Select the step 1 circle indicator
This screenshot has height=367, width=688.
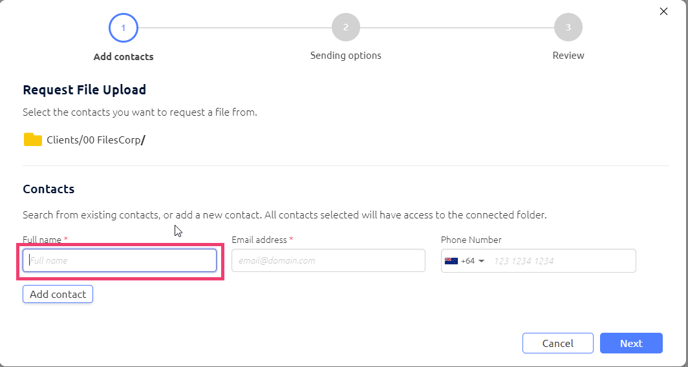pyautogui.click(x=123, y=28)
